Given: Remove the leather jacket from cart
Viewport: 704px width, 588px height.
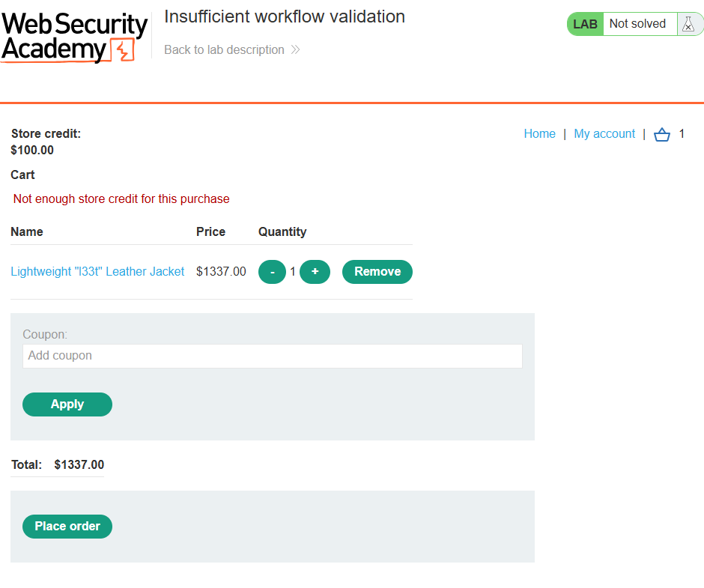Looking at the screenshot, I should coord(377,272).
